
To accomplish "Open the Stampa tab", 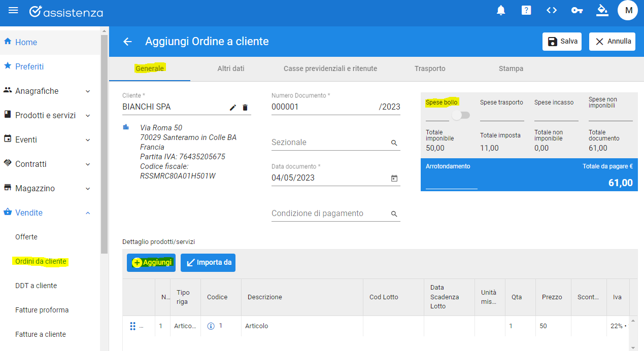I will pos(511,68).
